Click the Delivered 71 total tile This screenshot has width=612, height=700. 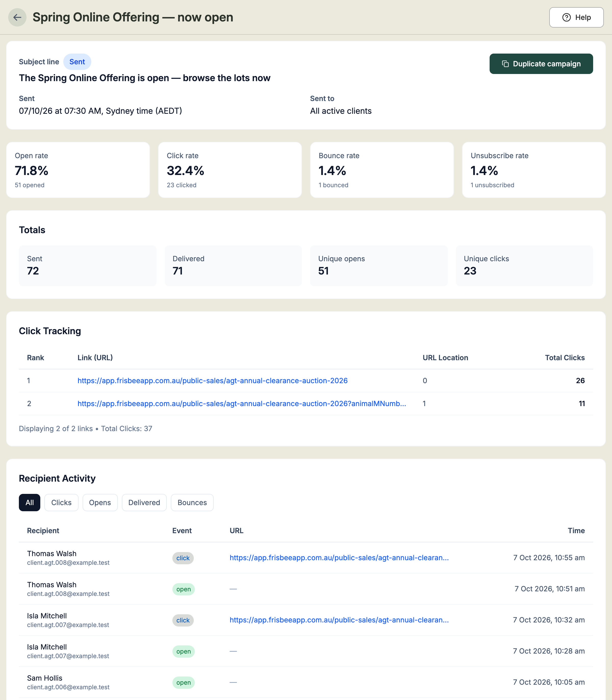(233, 266)
